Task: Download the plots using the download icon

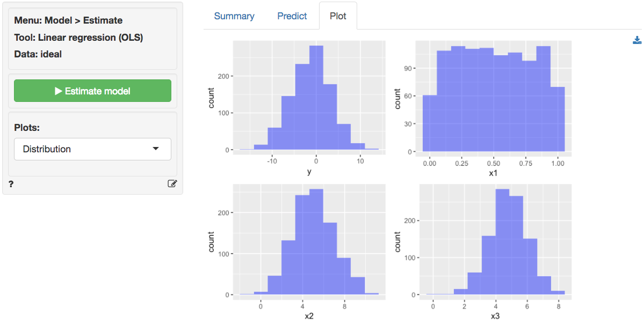Action: pyautogui.click(x=637, y=40)
